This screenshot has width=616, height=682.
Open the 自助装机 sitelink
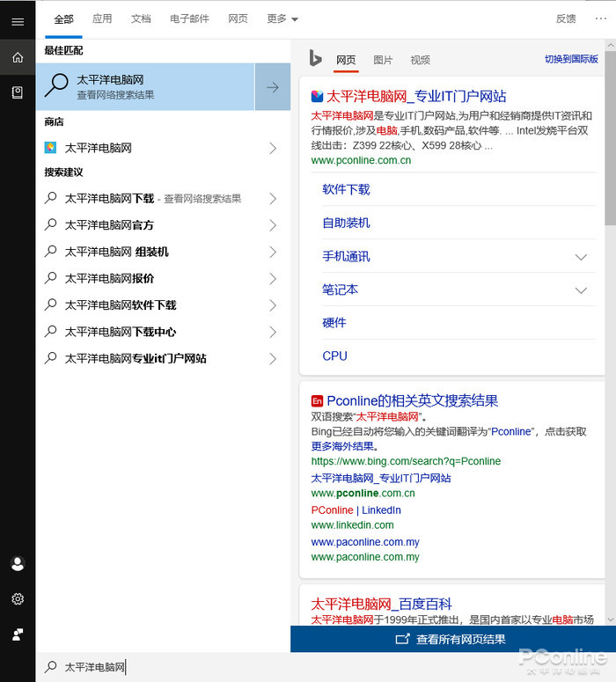click(346, 223)
